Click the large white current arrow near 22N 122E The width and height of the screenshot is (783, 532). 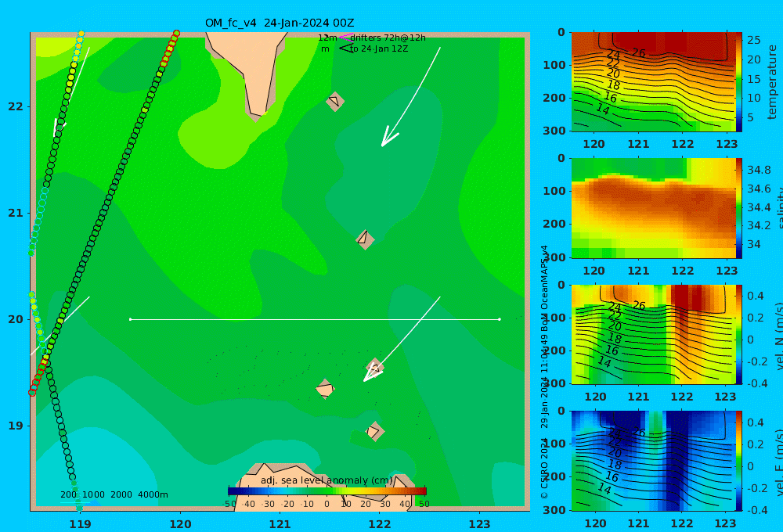pyautogui.click(x=410, y=97)
